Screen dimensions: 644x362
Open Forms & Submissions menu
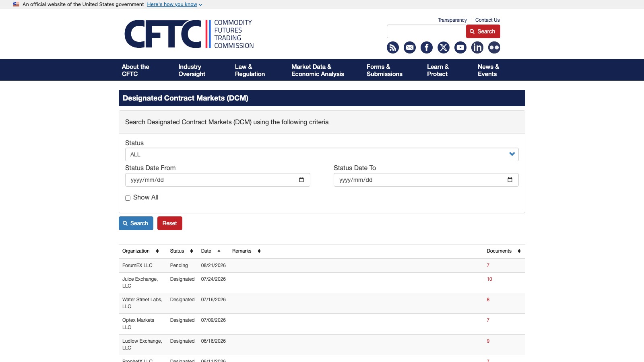(384, 70)
